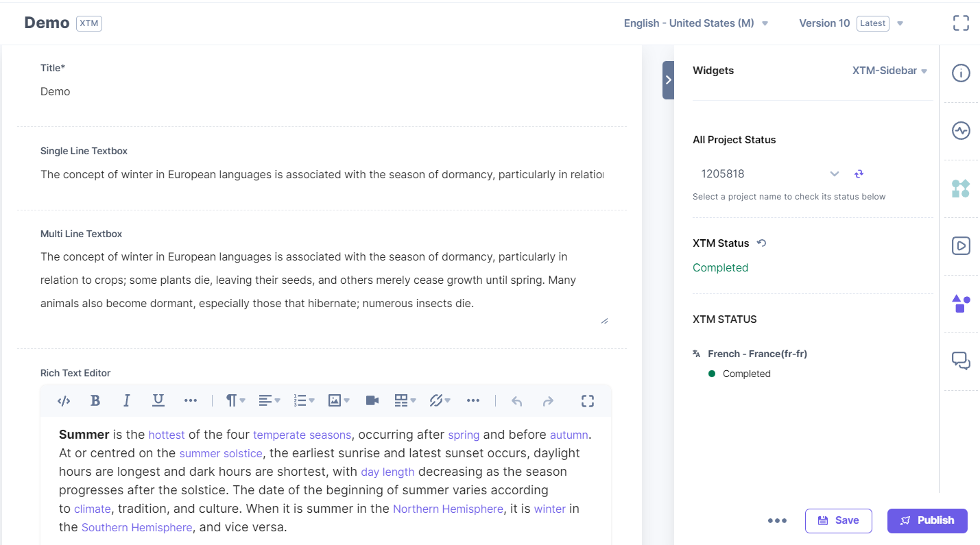The height and width of the screenshot is (545, 980).
Task: Open entry information icon in right rail
Action: point(961,73)
